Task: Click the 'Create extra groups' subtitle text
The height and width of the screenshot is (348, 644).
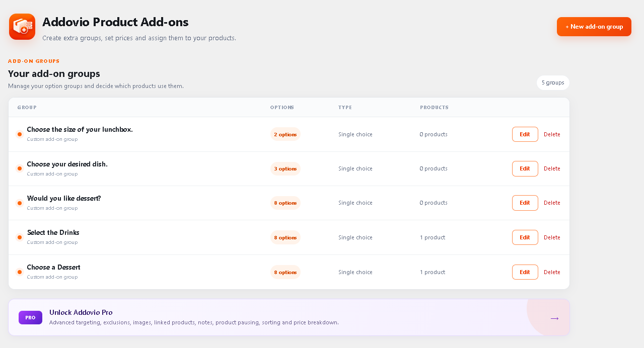Action: [139, 38]
